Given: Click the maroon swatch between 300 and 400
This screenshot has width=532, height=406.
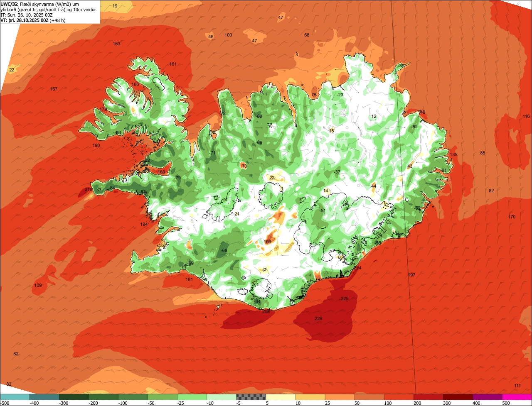Looking at the screenshot, I should pos(458,397).
